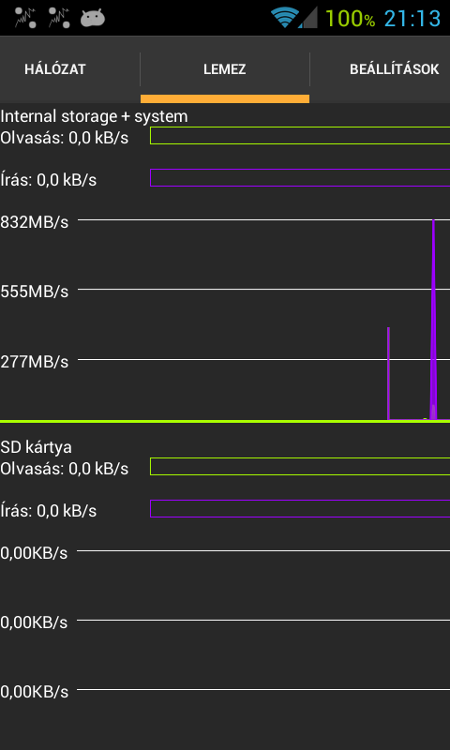Tap the 21:13 clock
Viewport: 450px width, 750px height.
pos(412,19)
